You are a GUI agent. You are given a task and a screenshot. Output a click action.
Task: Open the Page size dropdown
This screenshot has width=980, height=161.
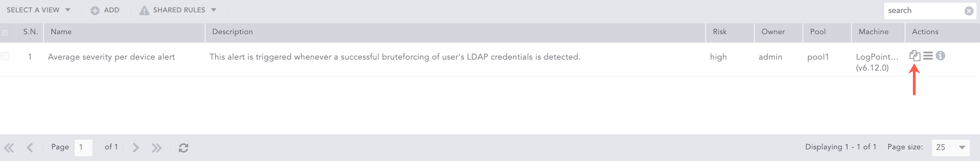(x=950, y=147)
